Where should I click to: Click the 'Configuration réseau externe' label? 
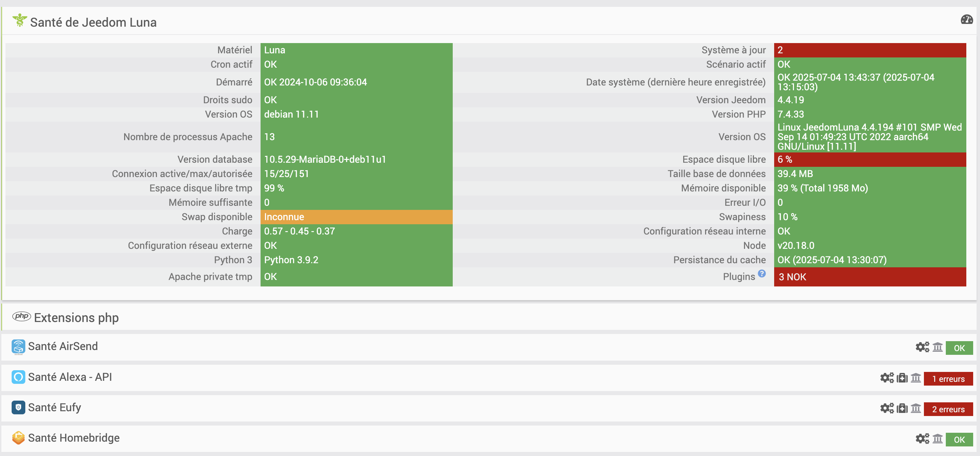coord(190,245)
